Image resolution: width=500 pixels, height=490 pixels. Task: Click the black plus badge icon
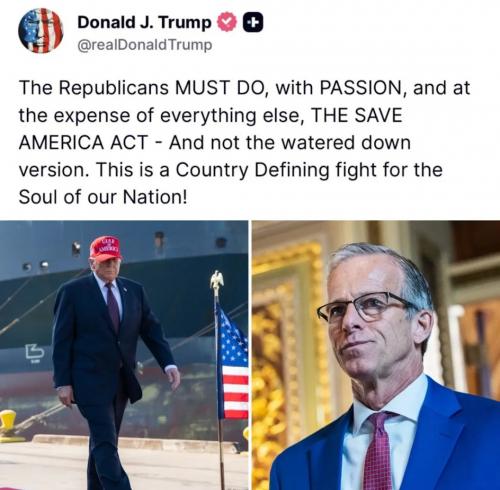[x=253, y=22]
